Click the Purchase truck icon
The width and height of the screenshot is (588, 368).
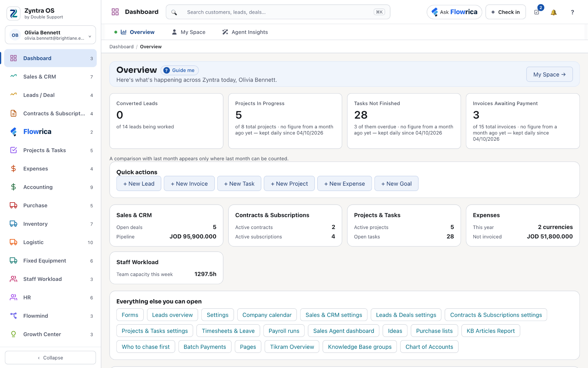point(14,205)
